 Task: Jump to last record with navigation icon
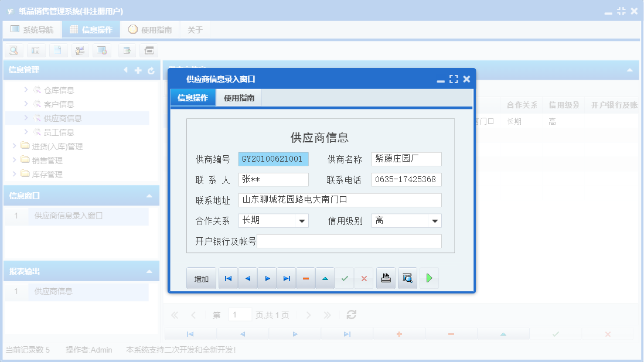[x=286, y=278]
